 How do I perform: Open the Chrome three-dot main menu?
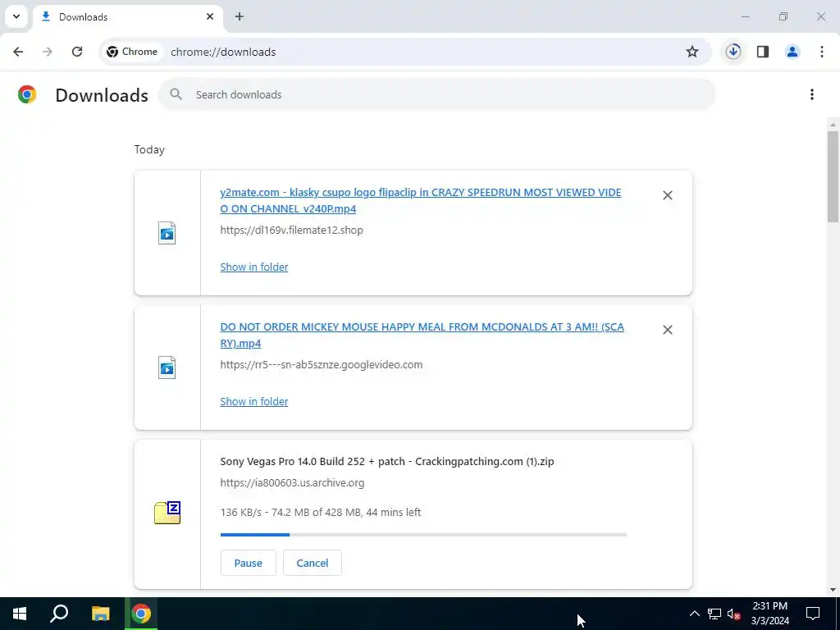822,52
